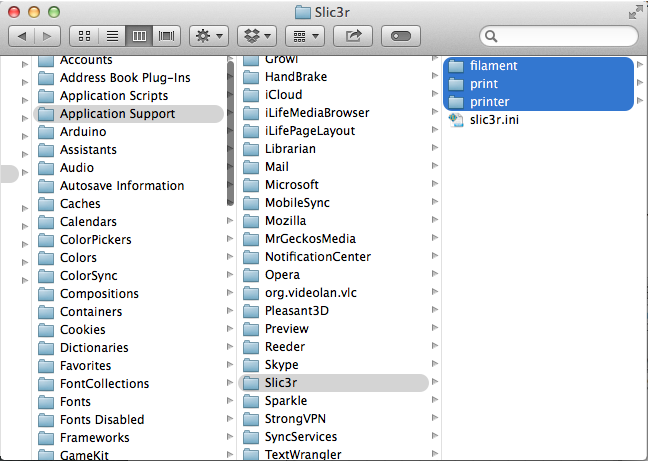Select the iCloud folder
The height and width of the screenshot is (461, 648).
point(333,95)
